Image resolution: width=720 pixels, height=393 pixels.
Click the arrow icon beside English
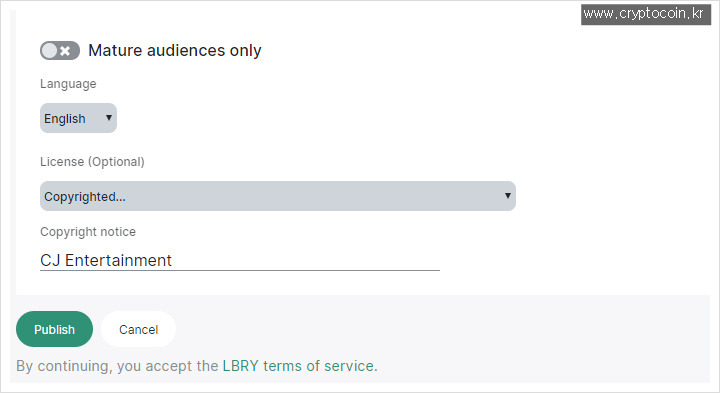109,118
